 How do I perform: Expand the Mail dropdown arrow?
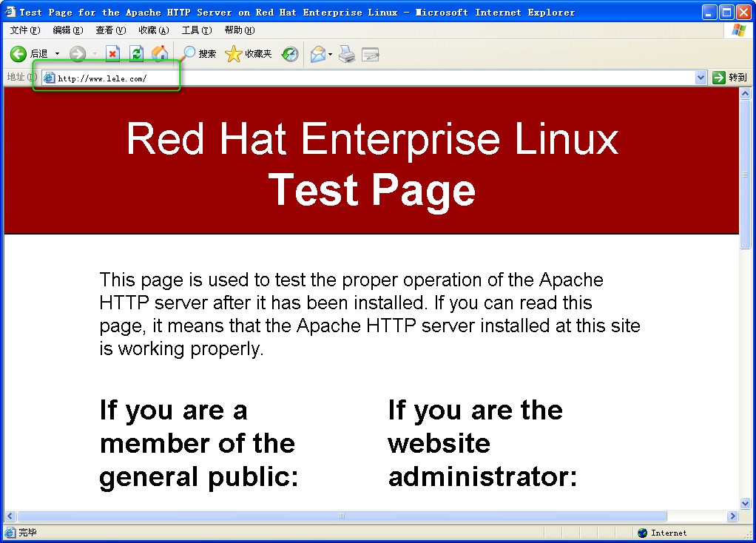[x=330, y=54]
